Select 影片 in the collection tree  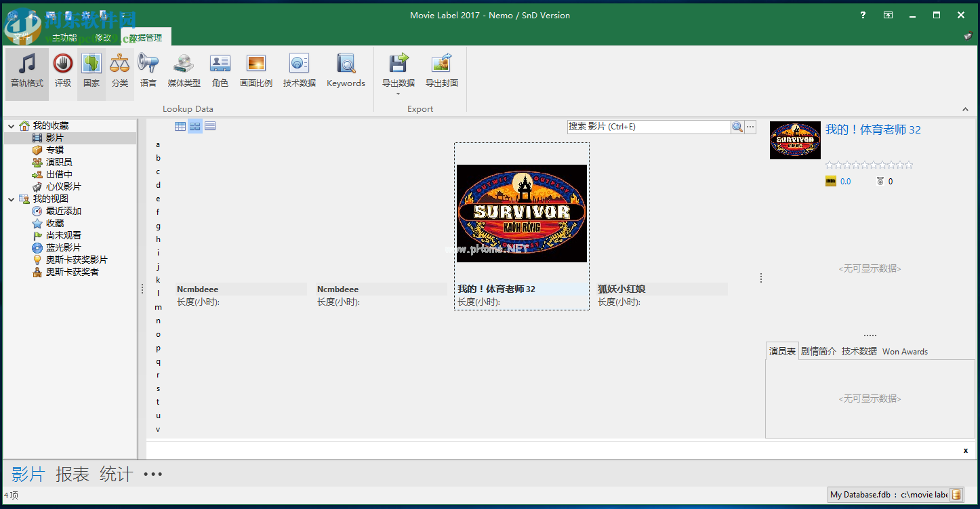(54, 138)
